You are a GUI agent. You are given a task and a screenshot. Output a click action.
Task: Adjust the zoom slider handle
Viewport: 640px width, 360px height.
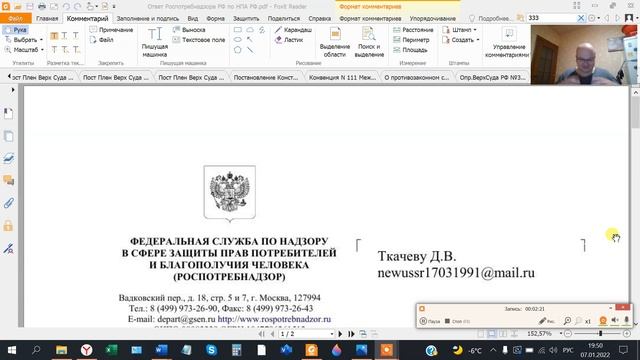(x=600, y=333)
